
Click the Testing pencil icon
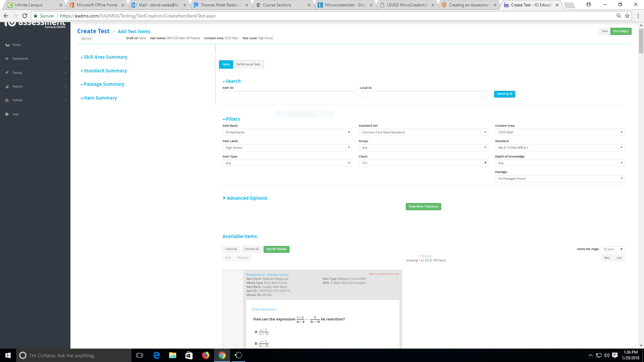click(7, 73)
